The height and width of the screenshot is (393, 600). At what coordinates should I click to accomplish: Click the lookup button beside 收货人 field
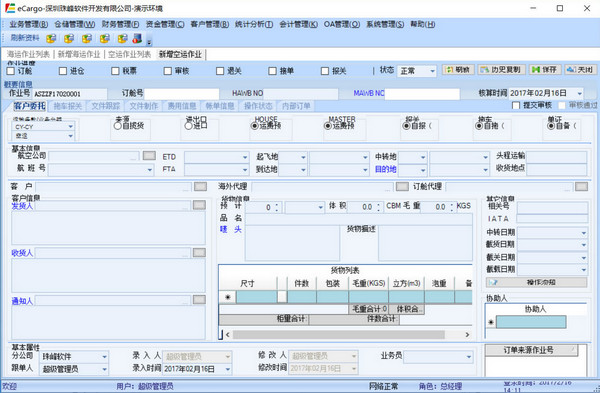[x=199, y=253]
